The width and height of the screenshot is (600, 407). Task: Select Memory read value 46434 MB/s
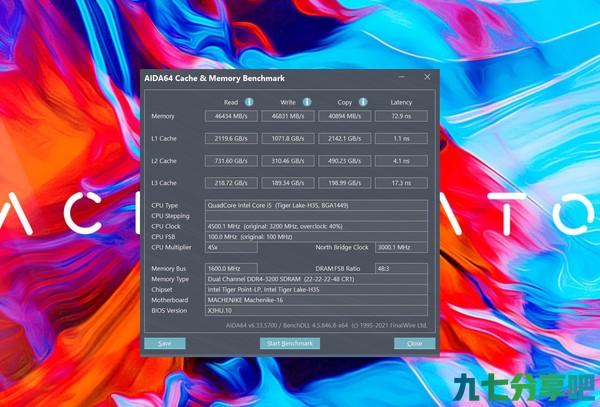click(231, 116)
